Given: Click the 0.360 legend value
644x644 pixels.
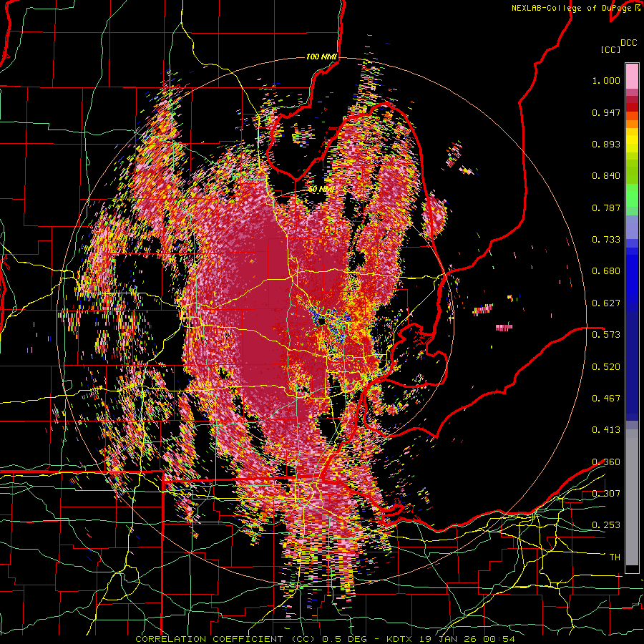Looking at the screenshot, I should [606, 462].
